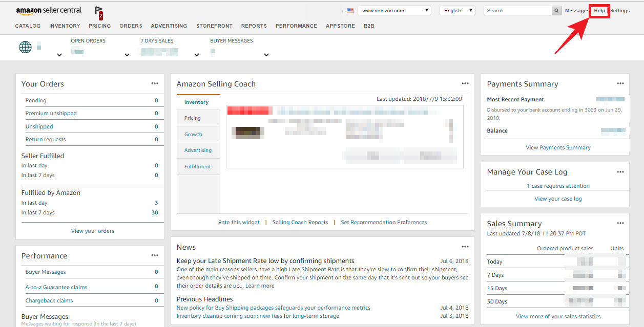Open Late Shipment Rate news headline
Image resolution: width=644 pixels, height=327 pixels.
(265, 261)
